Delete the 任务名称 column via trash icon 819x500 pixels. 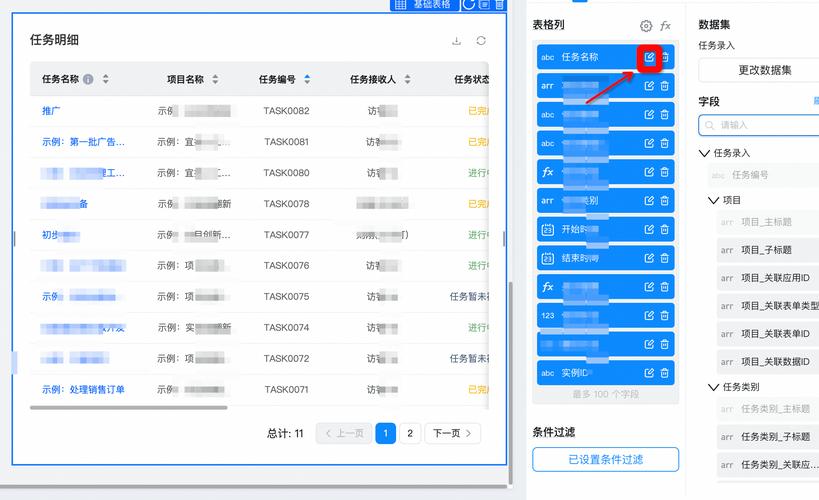pos(665,58)
